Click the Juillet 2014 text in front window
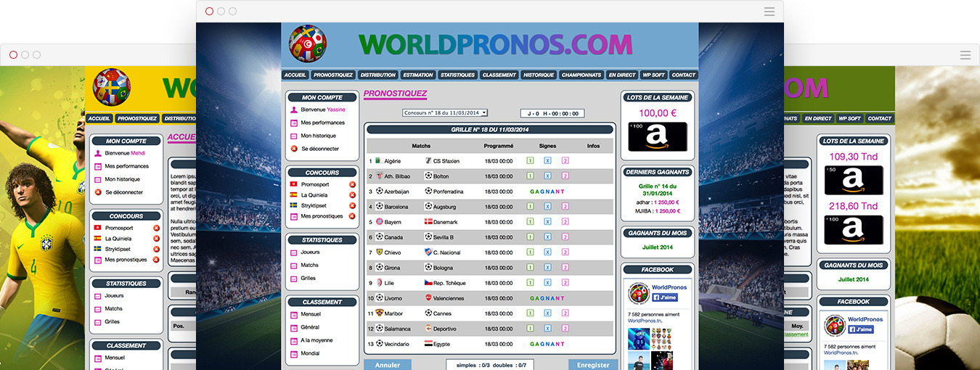The width and height of the screenshot is (980, 370). [x=657, y=247]
